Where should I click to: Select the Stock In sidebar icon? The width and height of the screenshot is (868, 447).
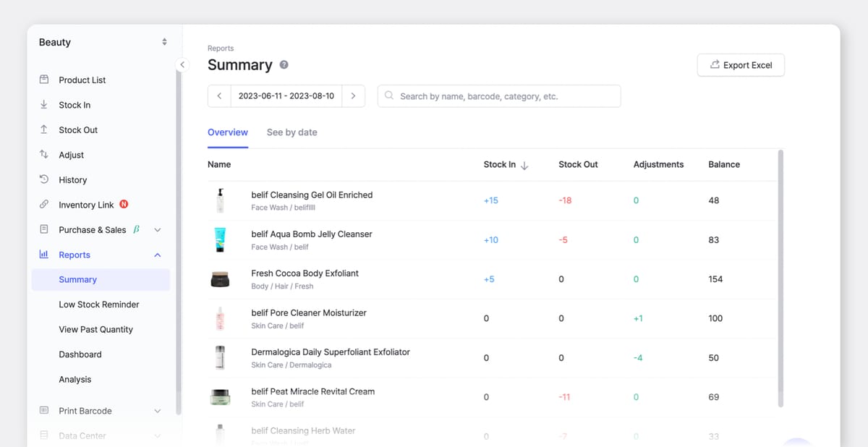pos(45,104)
